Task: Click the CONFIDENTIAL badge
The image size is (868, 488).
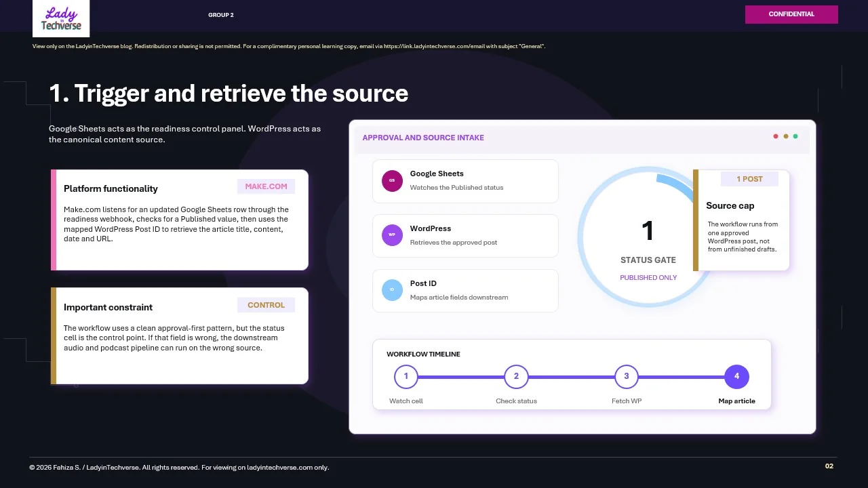Action: pyautogui.click(x=791, y=14)
